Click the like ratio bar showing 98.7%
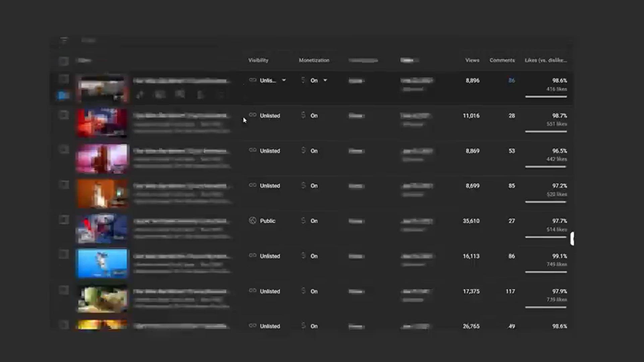The height and width of the screenshot is (362, 644). pyautogui.click(x=546, y=132)
